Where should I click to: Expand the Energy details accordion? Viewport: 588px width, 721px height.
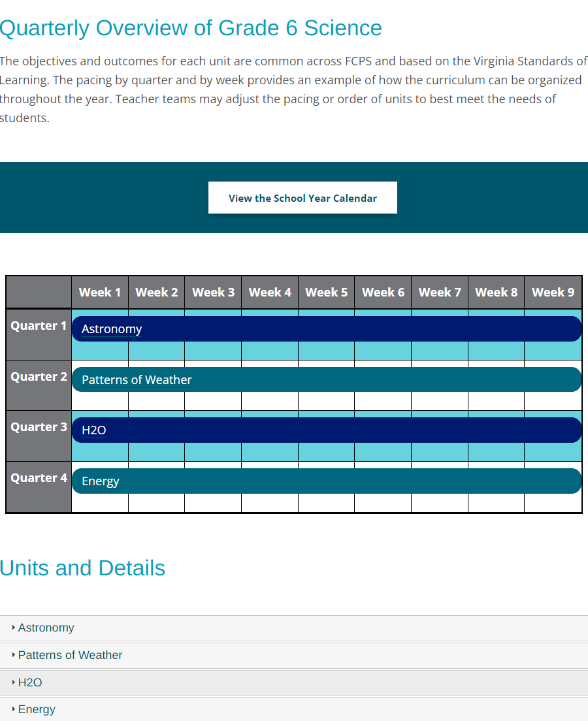pos(294,709)
